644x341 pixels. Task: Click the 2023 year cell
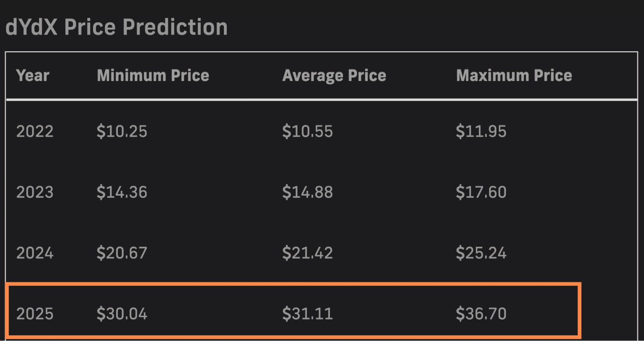point(35,192)
